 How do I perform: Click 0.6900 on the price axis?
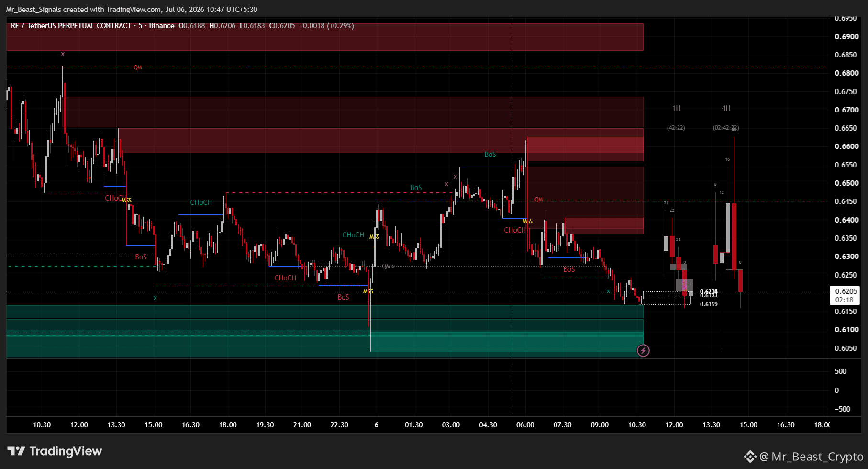(846, 37)
